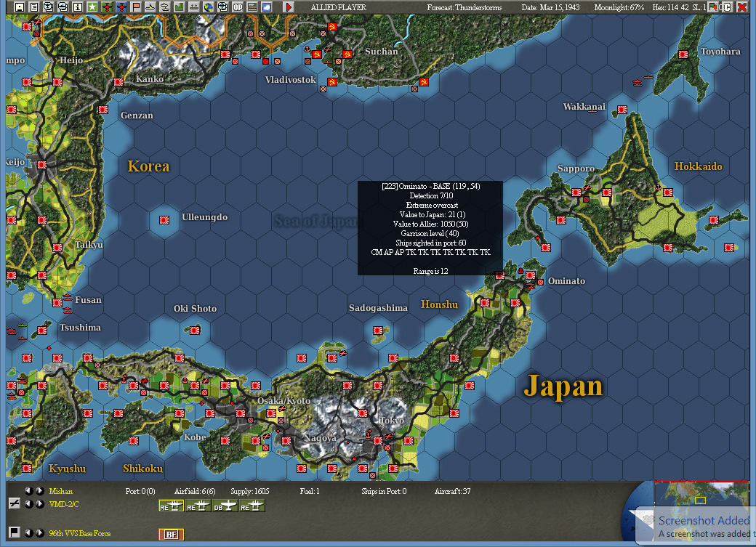The width and height of the screenshot is (756, 547).
Task: Open game information via the 'i' icon
Action: click(78, 7)
